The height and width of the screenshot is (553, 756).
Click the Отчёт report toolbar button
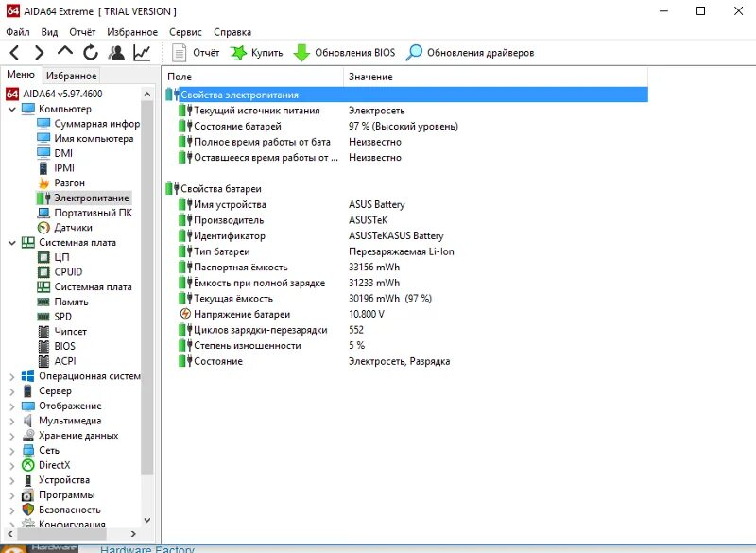196,53
